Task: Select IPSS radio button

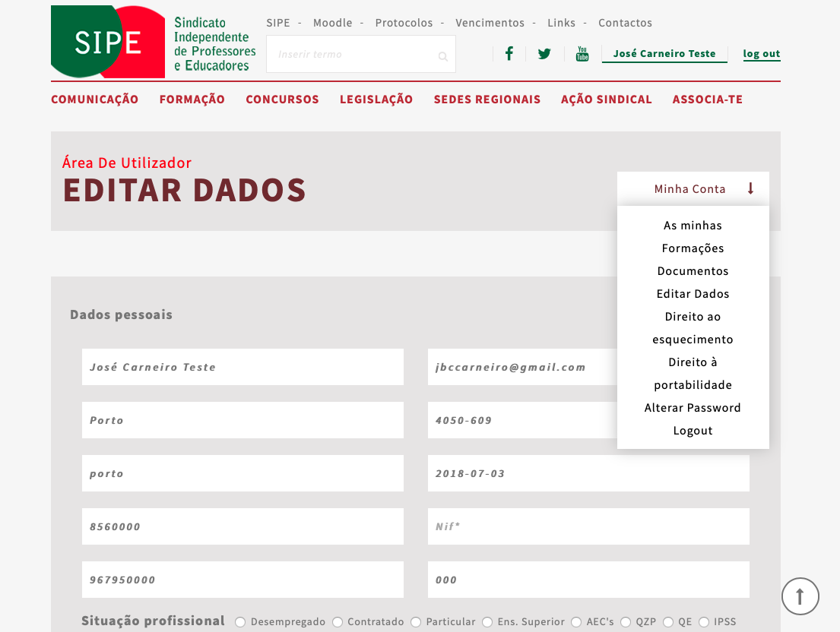Action: 703,622
